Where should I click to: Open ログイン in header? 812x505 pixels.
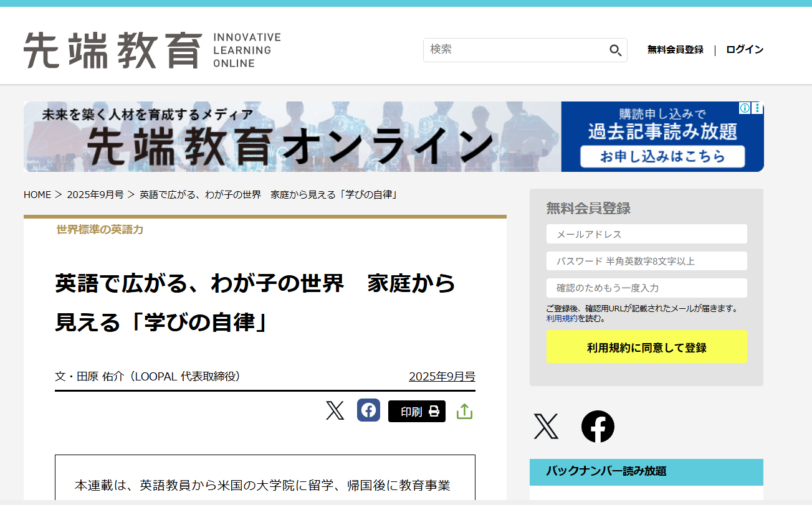744,50
